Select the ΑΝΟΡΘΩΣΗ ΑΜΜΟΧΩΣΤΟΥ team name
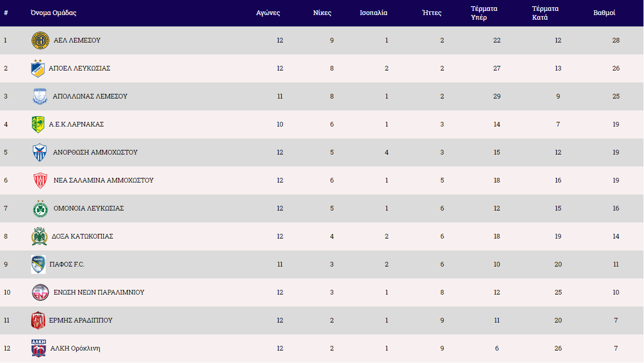The width and height of the screenshot is (644, 363). pos(95,152)
